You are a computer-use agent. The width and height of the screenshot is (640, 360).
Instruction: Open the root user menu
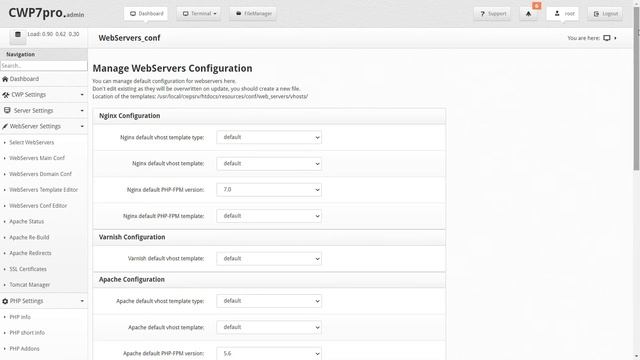click(x=563, y=13)
